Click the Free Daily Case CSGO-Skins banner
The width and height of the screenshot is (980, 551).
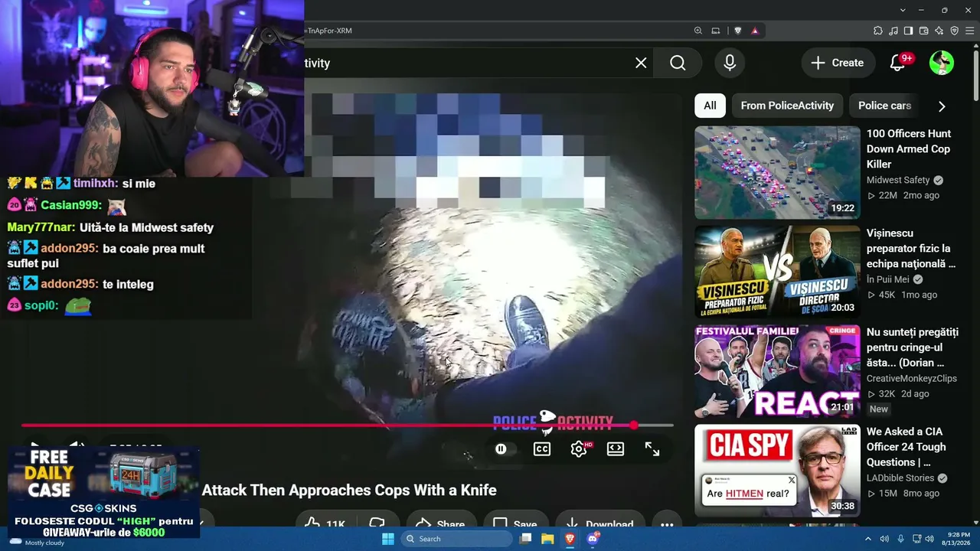[x=103, y=492]
